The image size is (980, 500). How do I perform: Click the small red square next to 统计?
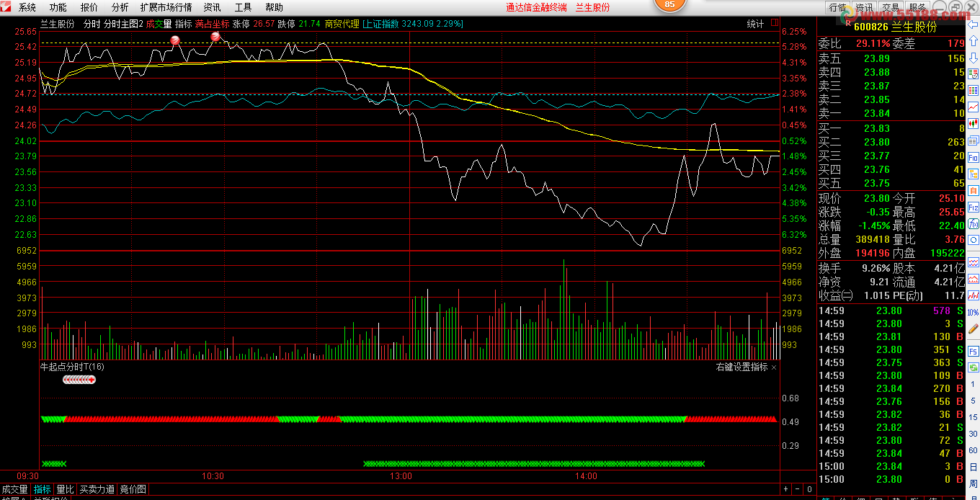click(774, 23)
